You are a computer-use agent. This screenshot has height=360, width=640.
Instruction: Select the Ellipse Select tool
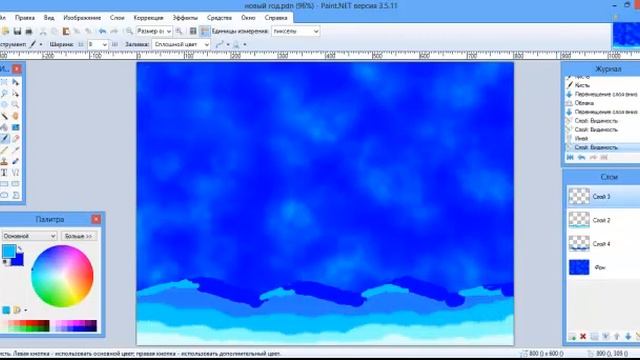[x=4, y=104]
